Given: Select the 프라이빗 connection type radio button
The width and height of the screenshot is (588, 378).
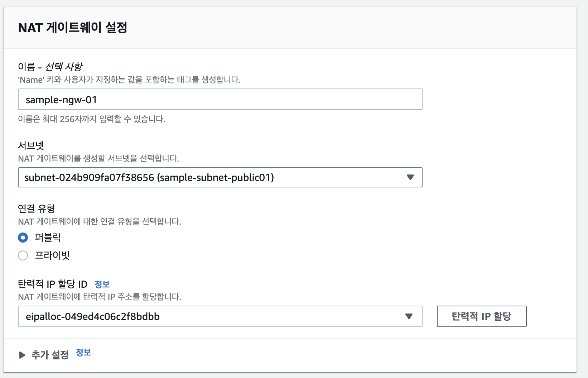Looking at the screenshot, I should (x=23, y=255).
